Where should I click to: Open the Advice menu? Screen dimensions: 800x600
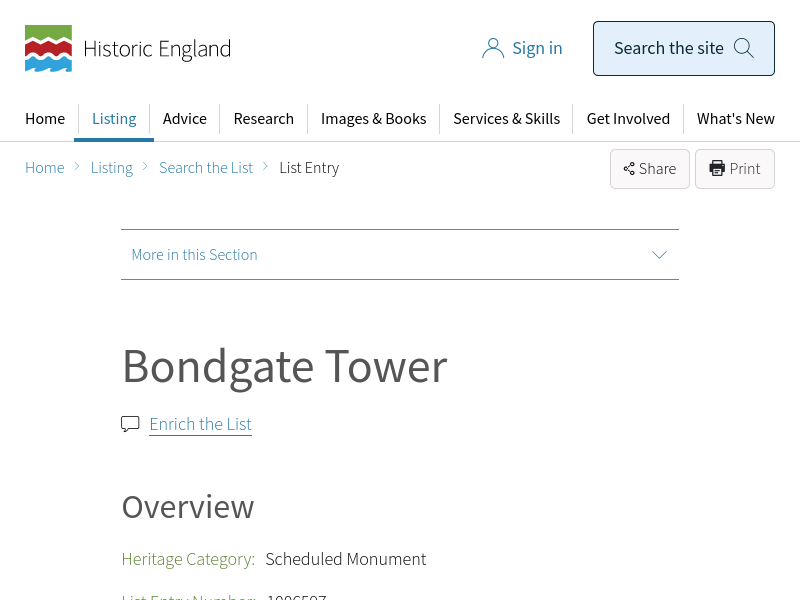tap(185, 119)
